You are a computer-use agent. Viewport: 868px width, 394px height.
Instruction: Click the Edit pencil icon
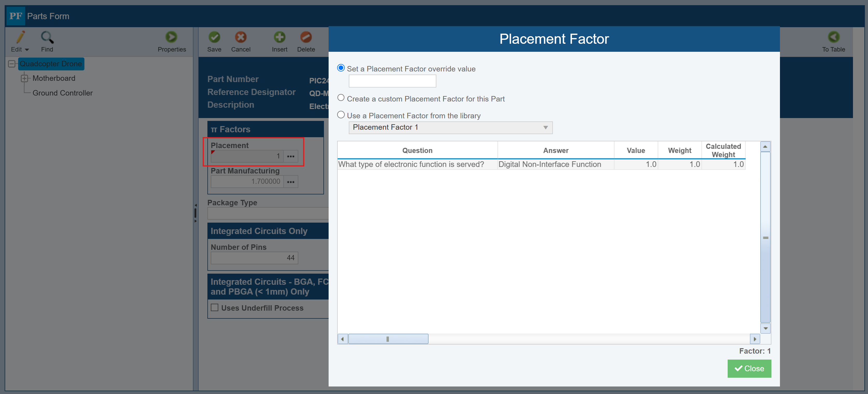tap(20, 37)
